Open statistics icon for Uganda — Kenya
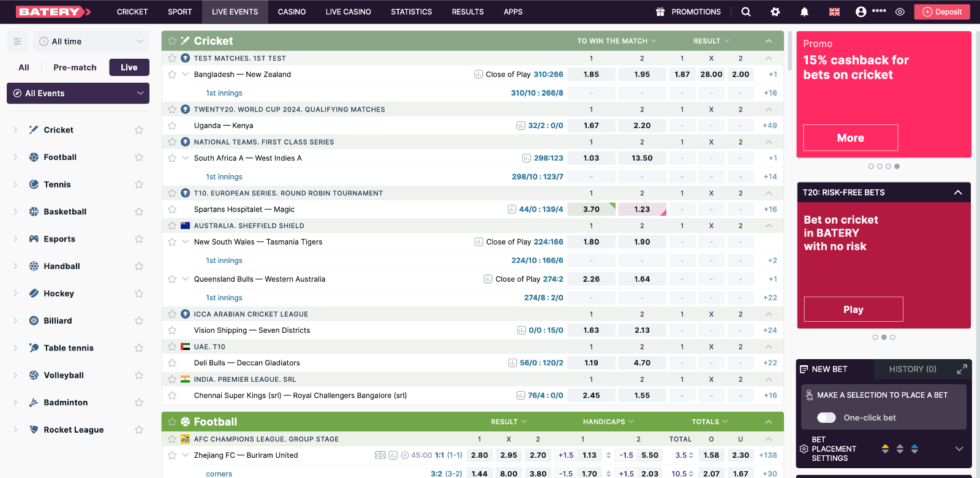 [521, 126]
